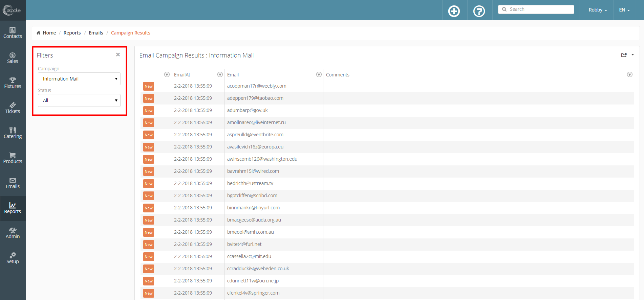
Task: Click the Xpole logo
Action: (x=12, y=10)
